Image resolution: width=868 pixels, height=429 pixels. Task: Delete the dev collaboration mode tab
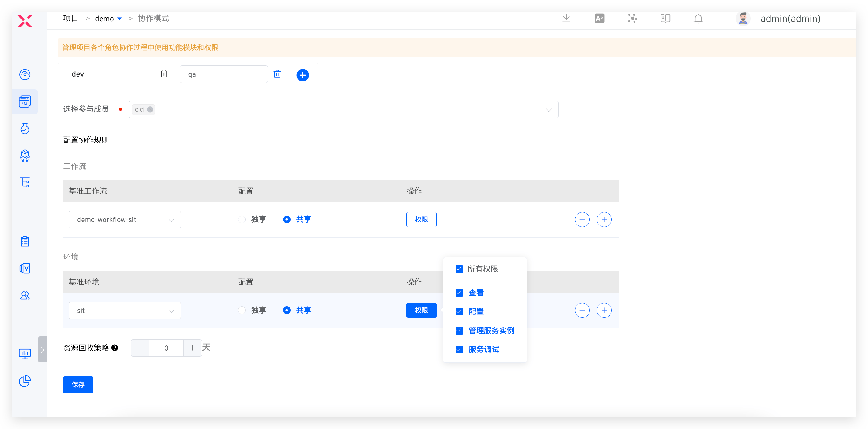click(164, 74)
